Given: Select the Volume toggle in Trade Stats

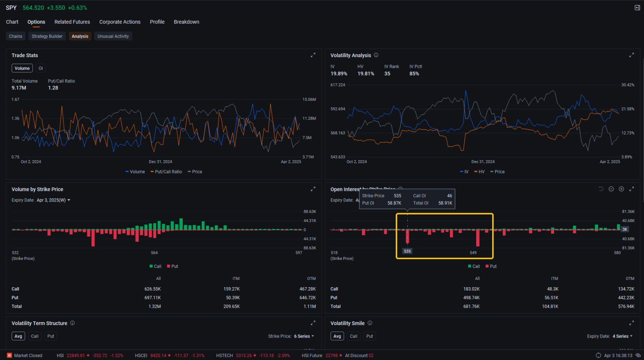Looking at the screenshot, I should 22,68.
